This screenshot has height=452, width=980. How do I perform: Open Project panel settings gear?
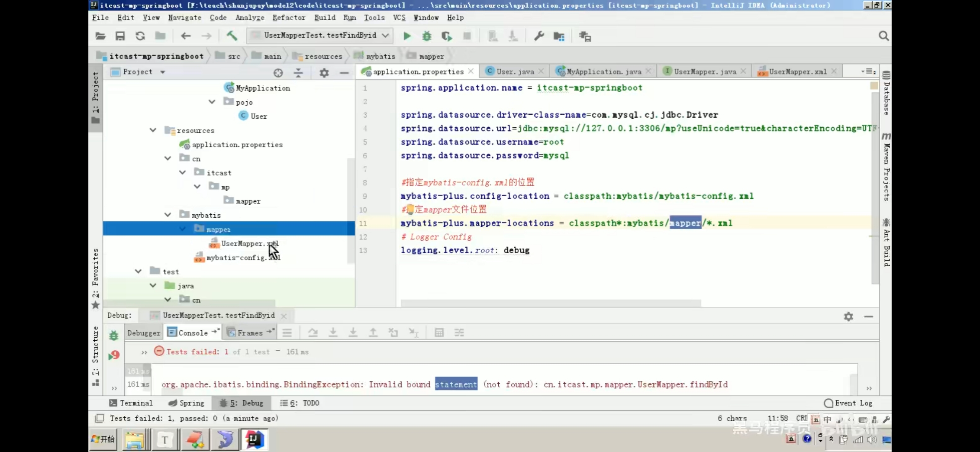(x=324, y=73)
